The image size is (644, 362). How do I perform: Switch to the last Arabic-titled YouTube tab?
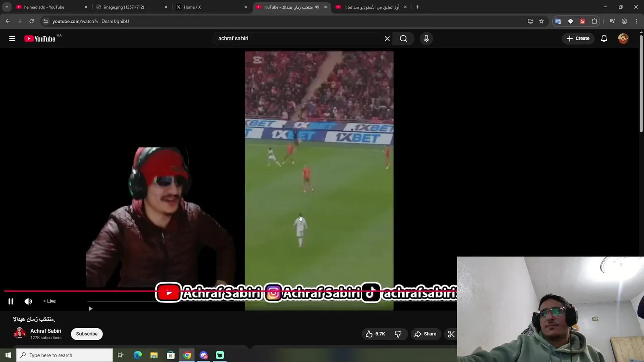pyautogui.click(x=372, y=7)
